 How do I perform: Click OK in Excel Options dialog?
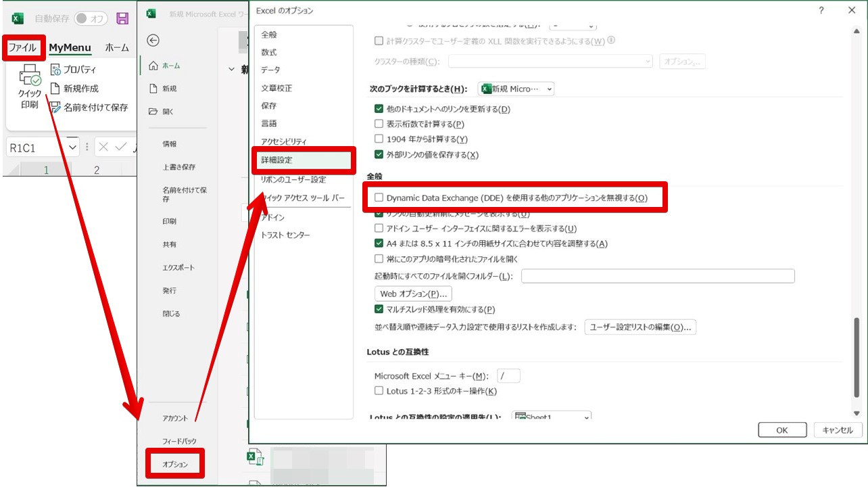tap(782, 430)
